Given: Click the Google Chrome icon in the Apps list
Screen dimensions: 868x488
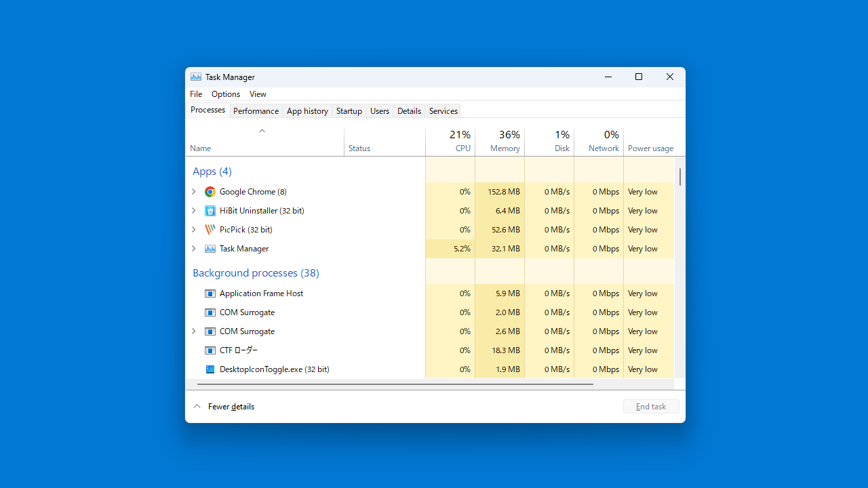Looking at the screenshot, I should pos(210,192).
